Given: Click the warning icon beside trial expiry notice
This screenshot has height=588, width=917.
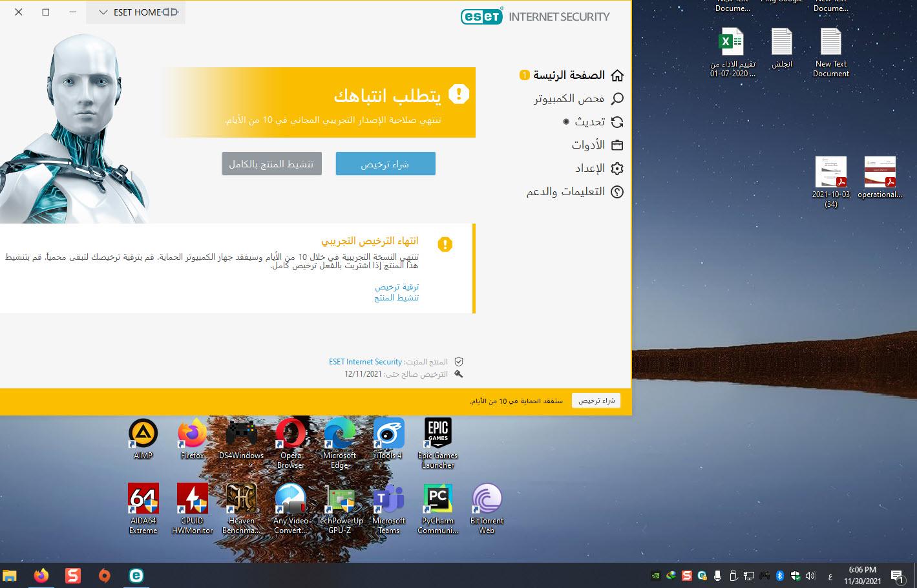Looking at the screenshot, I should (x=445, y=244).
